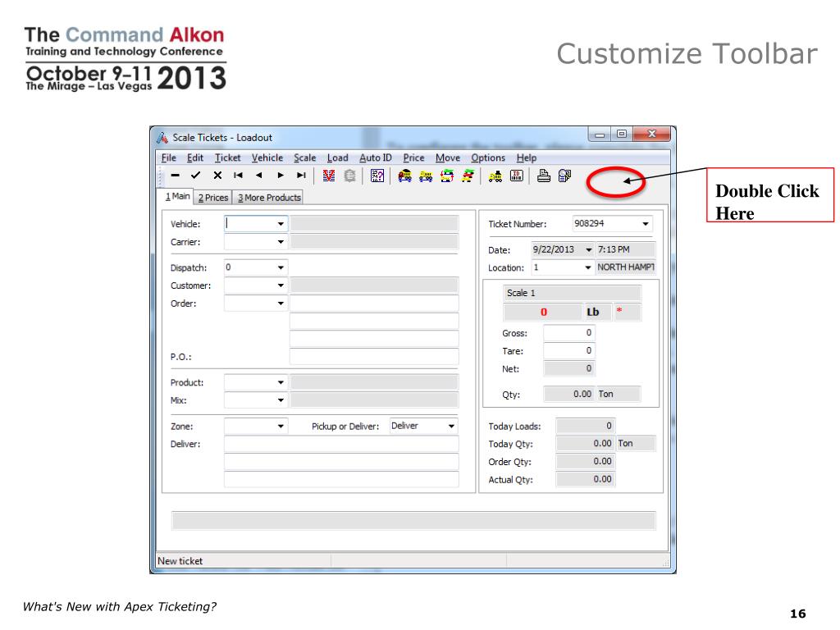Image resolution: width=840 pixels, height=630 pixels.
Task: Go to first record arrow icon
Action: click(239, 176)
